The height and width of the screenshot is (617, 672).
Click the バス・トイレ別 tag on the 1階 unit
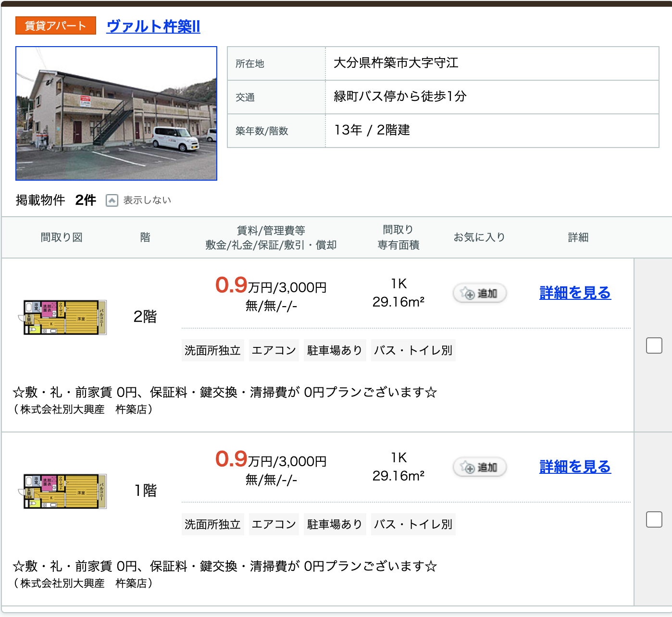tap(413, 524)
